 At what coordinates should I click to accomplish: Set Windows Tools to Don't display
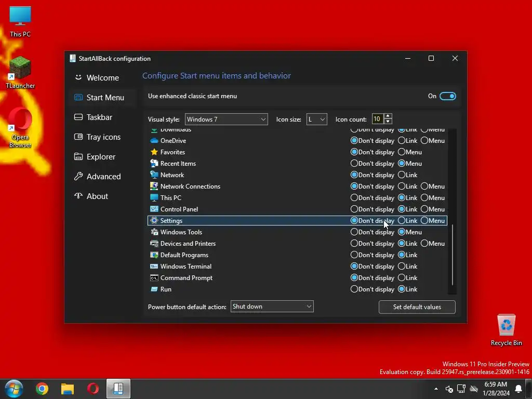click(354, 232)
